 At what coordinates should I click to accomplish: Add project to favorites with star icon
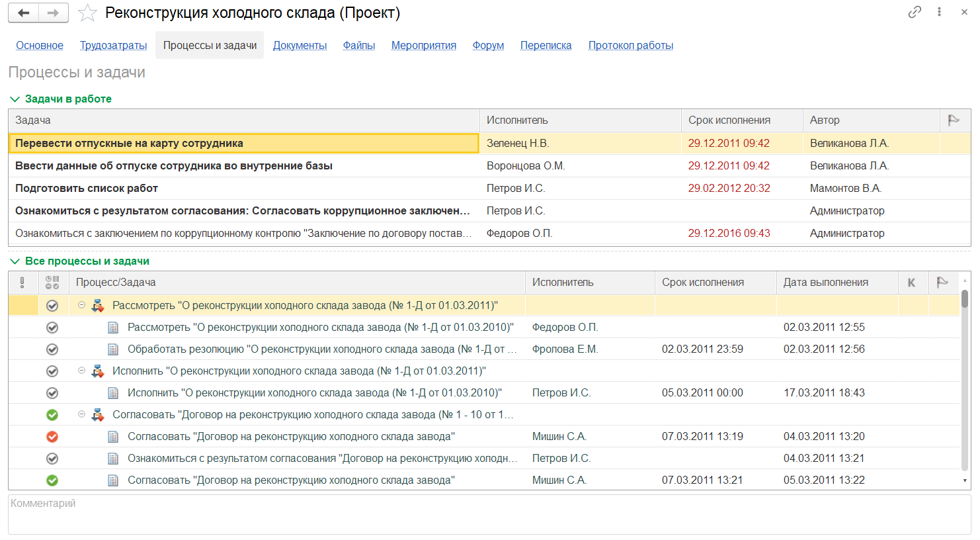[x=87, y=13]
